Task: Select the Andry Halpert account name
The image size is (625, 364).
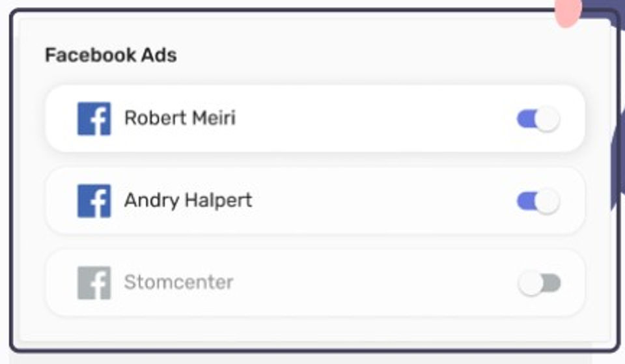Action: coord(187,200)
